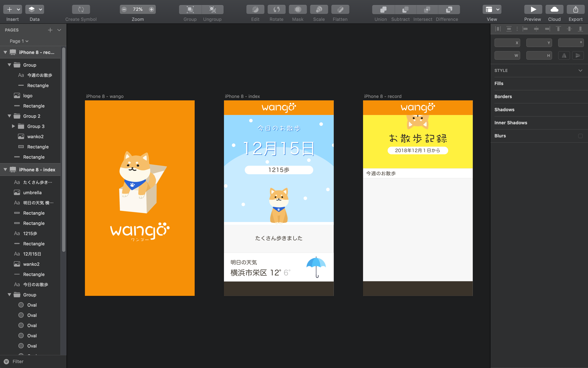Click the layer list scrollbar
This screenshot has height=368, width=588.
(x=64, y=150)
